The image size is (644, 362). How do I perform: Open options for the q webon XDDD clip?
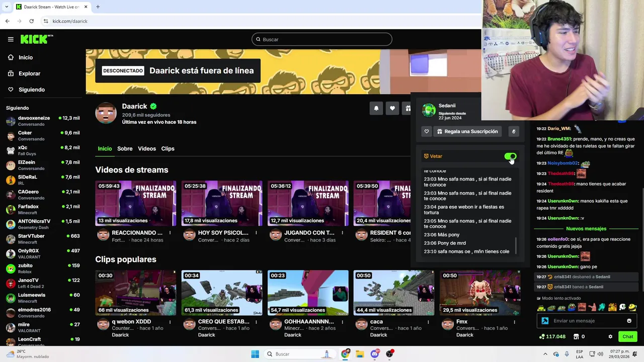170,322
